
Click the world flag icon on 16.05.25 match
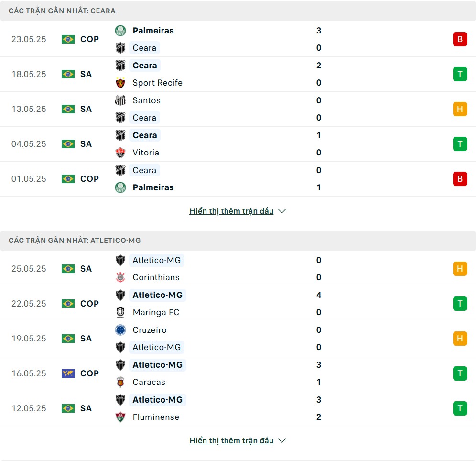click(x=68, y=373)
